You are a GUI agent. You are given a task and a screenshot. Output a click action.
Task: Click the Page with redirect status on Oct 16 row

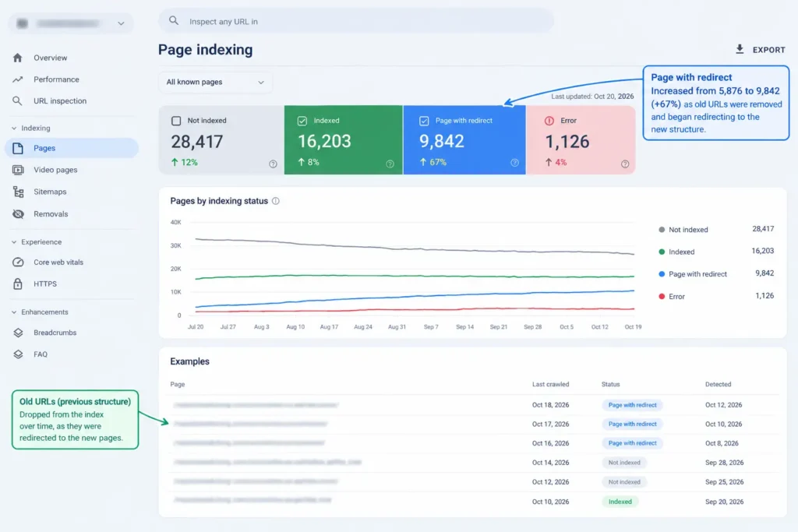[x=632, y=443]
